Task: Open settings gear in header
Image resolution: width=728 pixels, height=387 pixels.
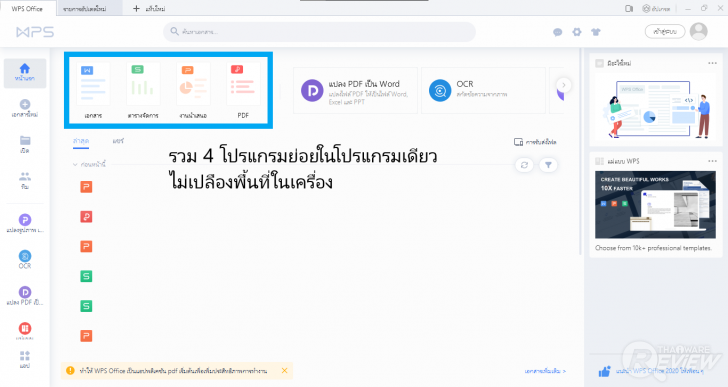Action: pos(577,32)
